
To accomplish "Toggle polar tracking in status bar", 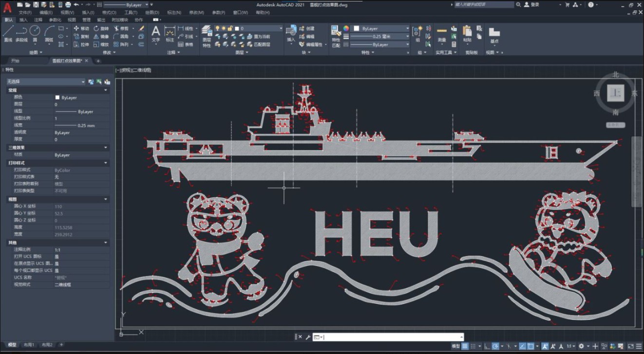I will tap(495, 346).
